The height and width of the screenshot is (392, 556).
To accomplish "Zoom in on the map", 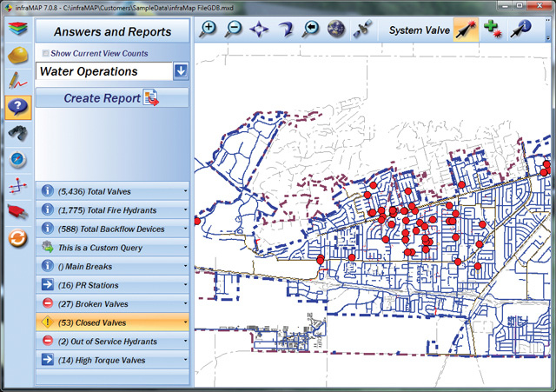I will [x=208, y=29].
